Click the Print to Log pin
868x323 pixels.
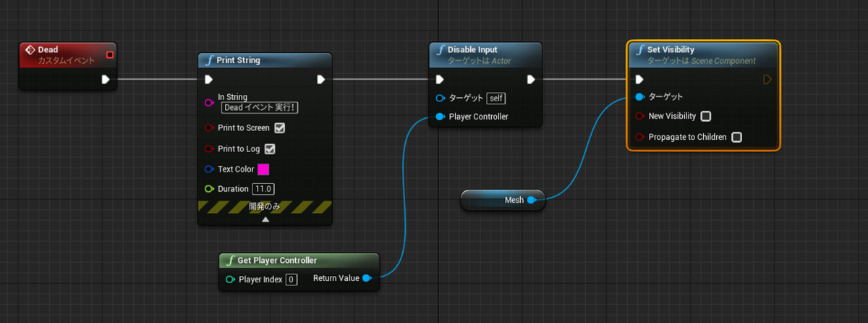[x=209, y=149]
